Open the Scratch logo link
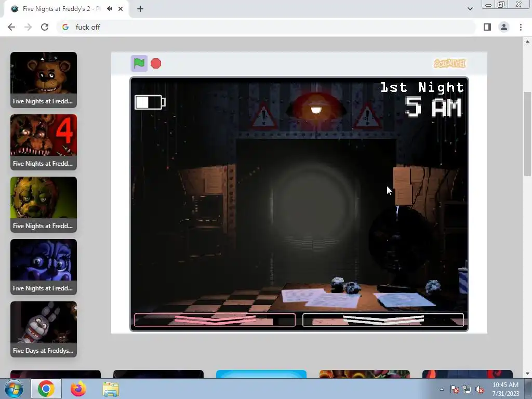Image resolution: width=532 pixels, height=399 pixels. (450, 63)
